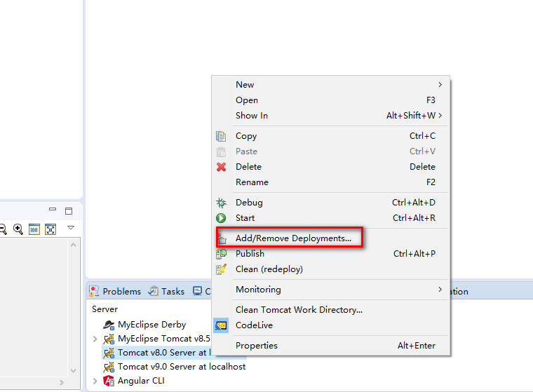Select Tomcat v9.0 Server at localhost
The image size is (533, 392).
click(182, 367)
